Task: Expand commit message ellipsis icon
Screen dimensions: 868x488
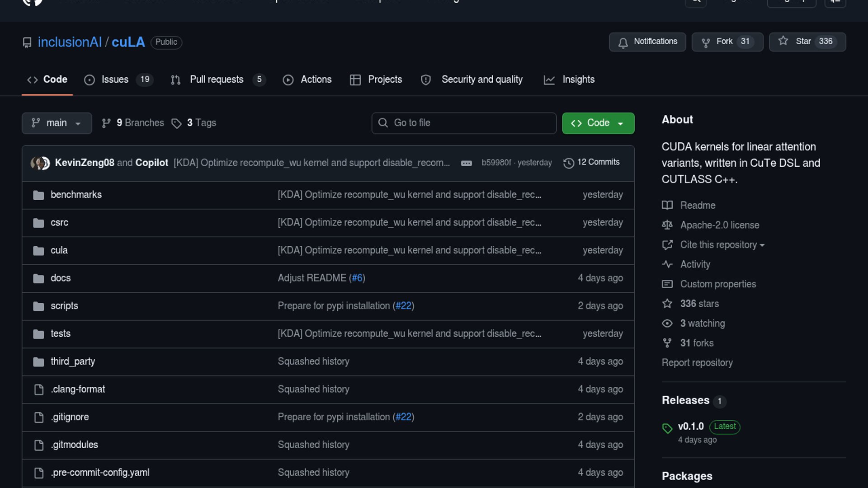Action: pyautogui.click(x=466, y=163)
